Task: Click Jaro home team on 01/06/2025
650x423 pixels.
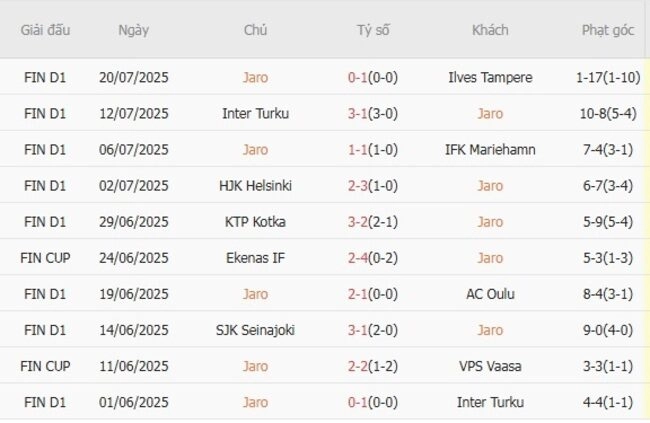Action: click(255, 402)
